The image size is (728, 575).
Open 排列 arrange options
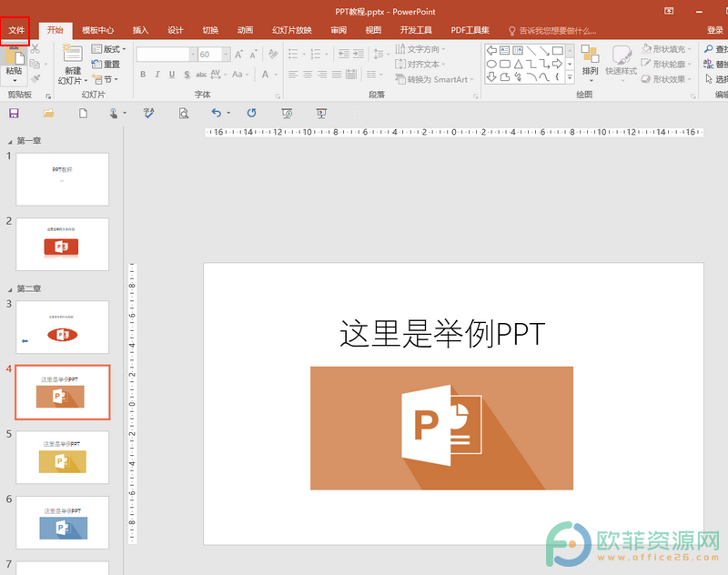(590, 63)
